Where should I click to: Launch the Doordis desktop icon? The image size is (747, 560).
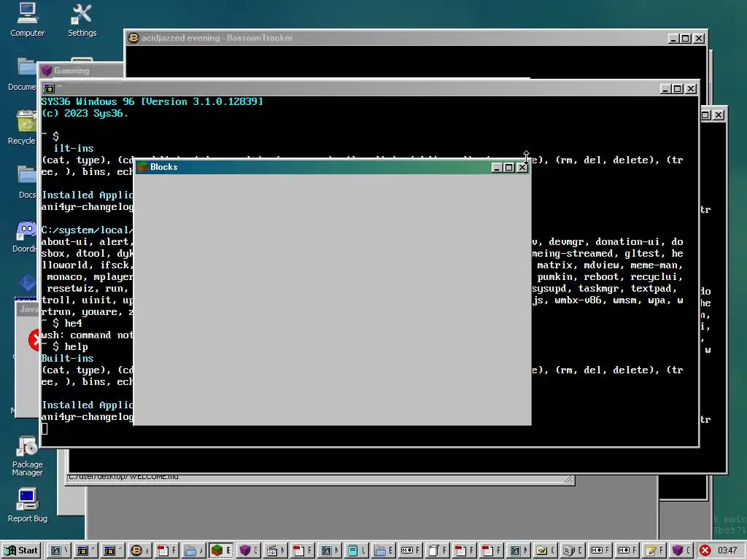click(25, 237)
